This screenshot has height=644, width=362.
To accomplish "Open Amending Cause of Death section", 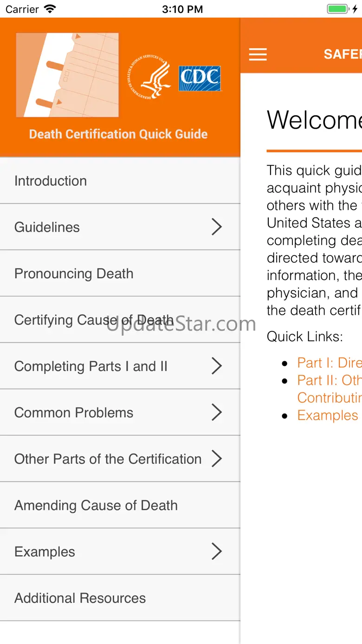I will coord(96,505).
